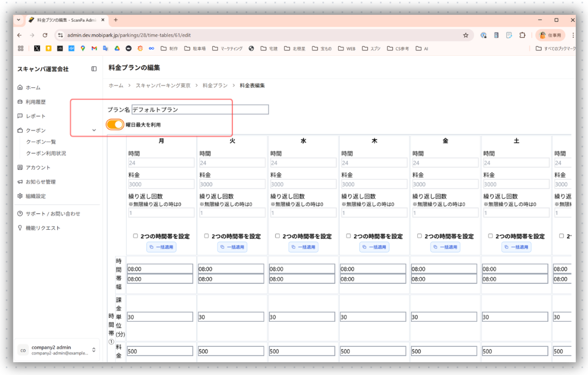Collapse the クーポン sidebar section
The width and height of the screenshot is (588, 375).
point(94,130)
